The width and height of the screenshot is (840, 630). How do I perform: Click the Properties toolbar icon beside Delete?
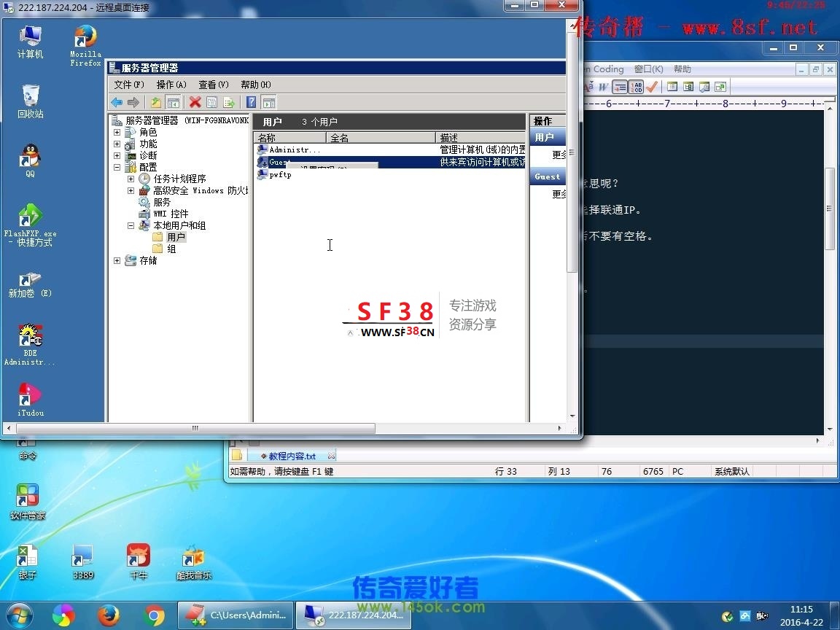212,103
